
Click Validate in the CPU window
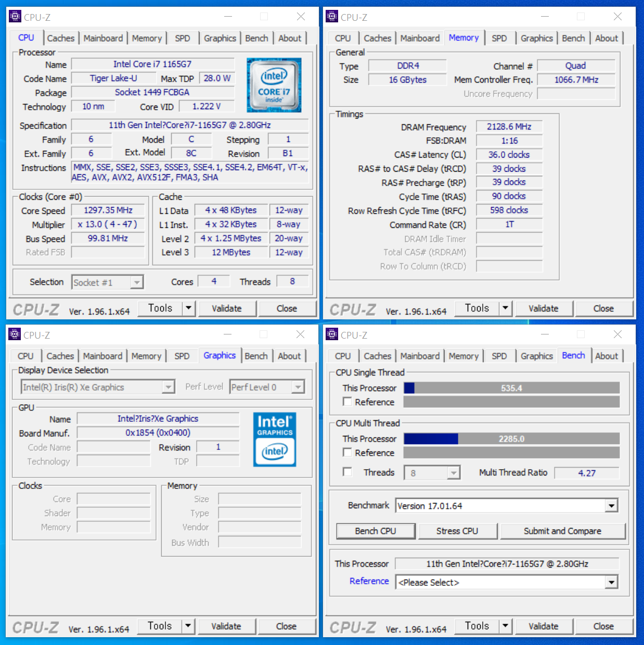tap(227, 308)
